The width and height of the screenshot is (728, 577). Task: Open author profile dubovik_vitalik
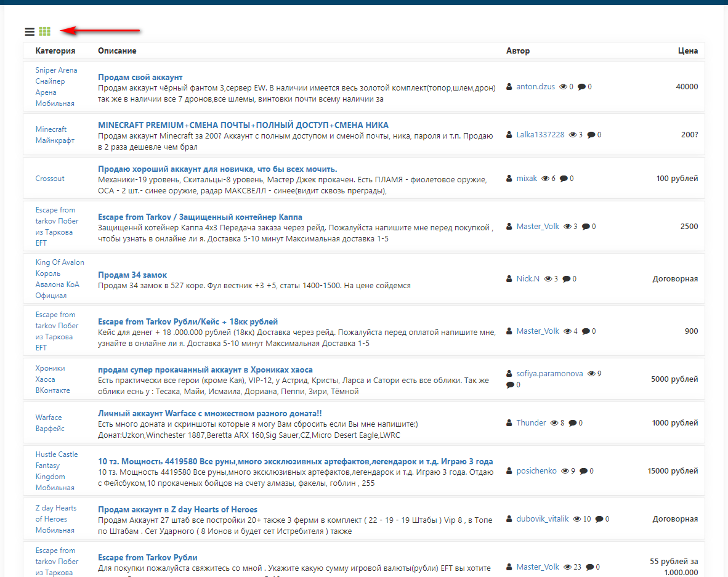tap(542, 519)
